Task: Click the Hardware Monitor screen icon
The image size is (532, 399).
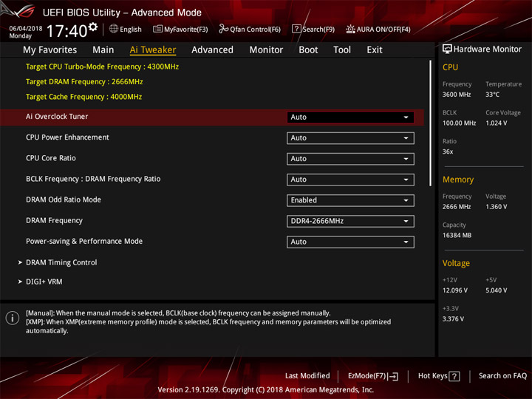Action: pos(447,49)
